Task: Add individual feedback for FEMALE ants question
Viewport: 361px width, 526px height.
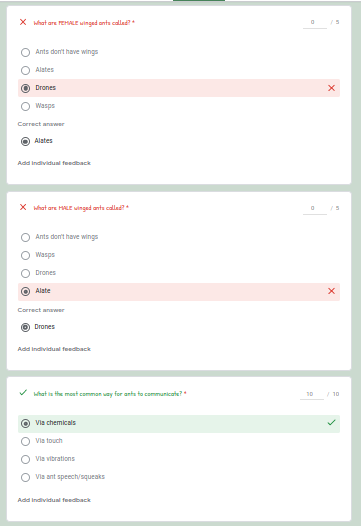Action: click(54, 163)
